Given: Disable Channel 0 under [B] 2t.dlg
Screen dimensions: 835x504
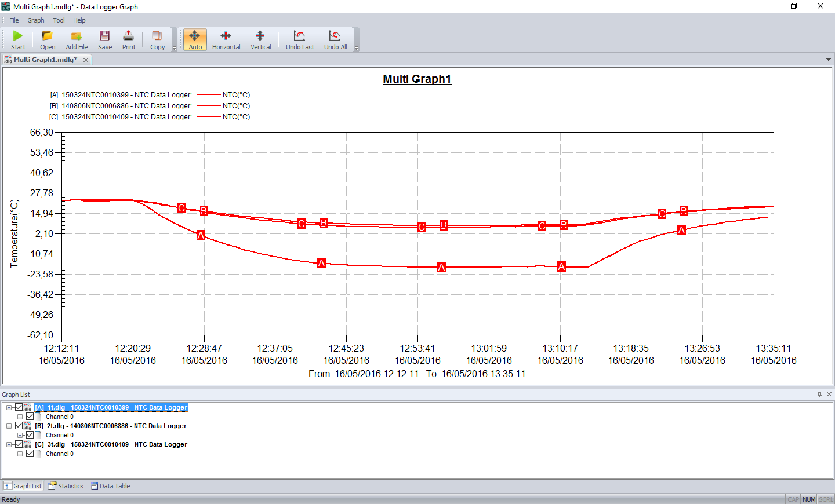Looking at the screenshot, I should (x=30, y=435).
